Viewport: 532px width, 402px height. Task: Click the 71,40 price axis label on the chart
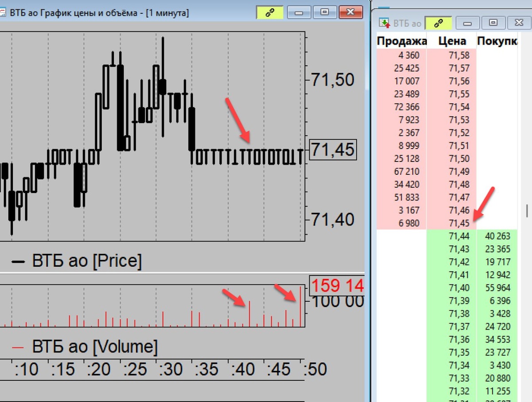coord(332,219)
